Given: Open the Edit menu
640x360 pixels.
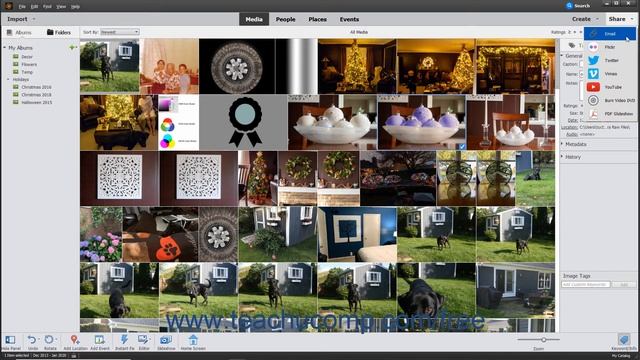Looking at the screenshot, I should [x=35, y=7].
